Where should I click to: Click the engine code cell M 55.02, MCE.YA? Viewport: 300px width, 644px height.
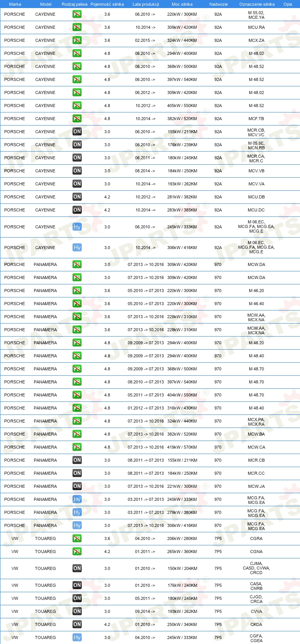tap(256, 15)
